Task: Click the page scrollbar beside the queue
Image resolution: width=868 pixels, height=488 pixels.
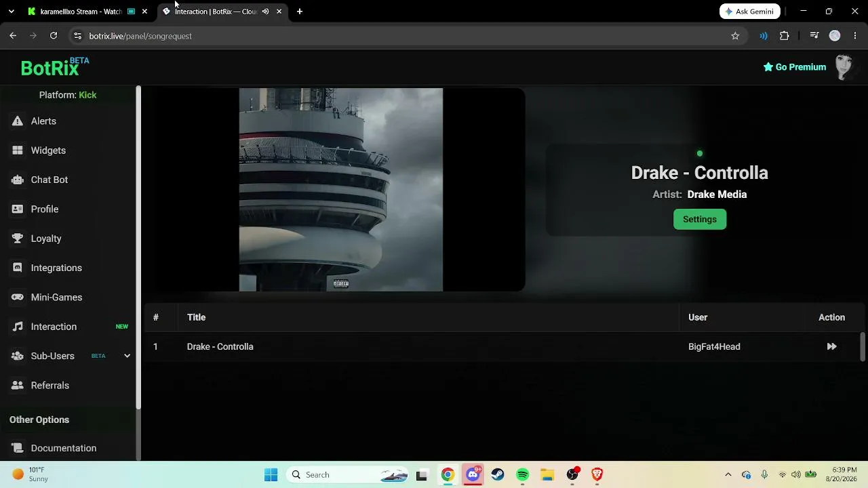Action: coord(863,347)
